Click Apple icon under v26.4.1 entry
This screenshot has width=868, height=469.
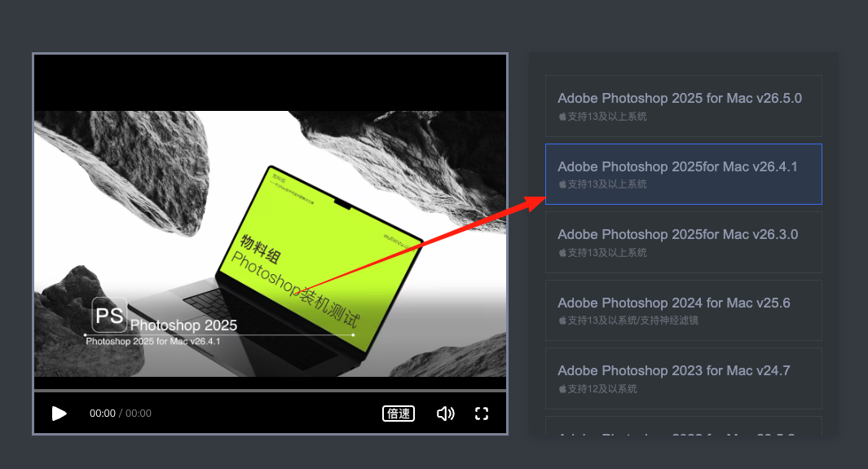tap(562, 184)
